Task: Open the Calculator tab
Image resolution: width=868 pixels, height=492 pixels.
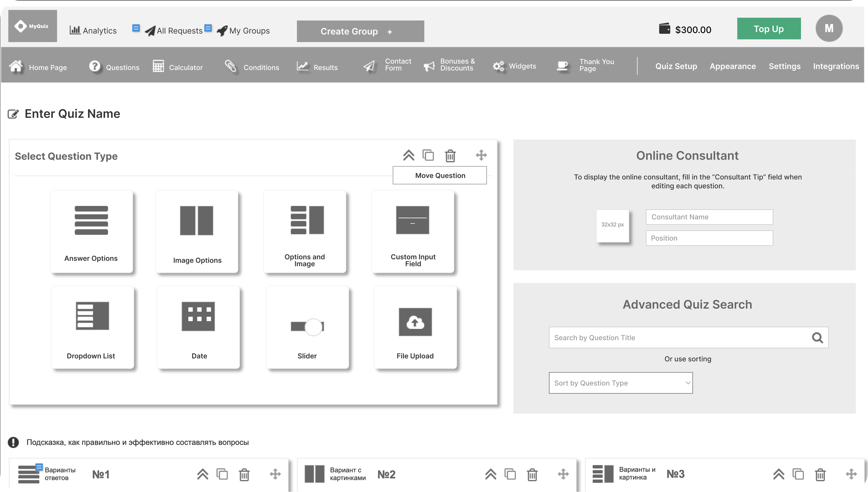Action: [178, 67]
